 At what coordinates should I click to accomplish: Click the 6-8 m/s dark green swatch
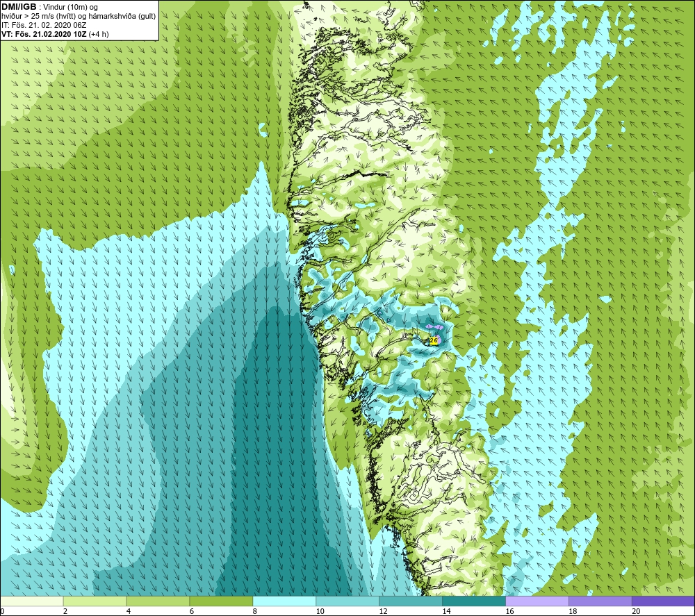221,601
